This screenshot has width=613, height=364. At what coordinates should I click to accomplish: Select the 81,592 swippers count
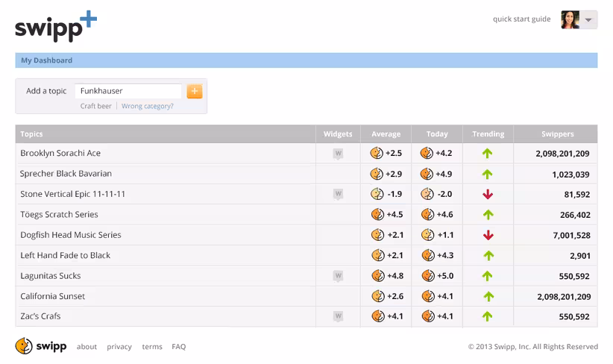coord(576,195)
